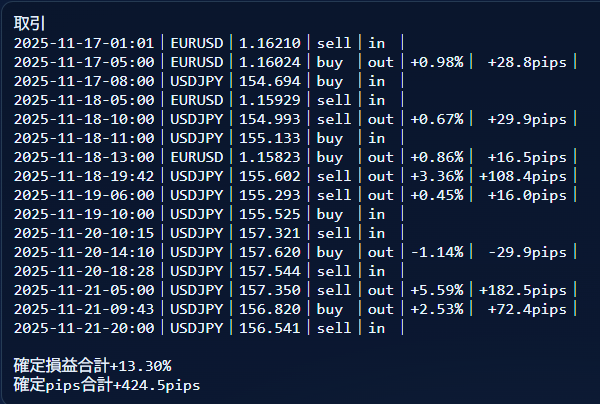Click the 確定損益合計 +13.30% total
The height and width of the screenshot is (404, 600).
(x=92, y=366)
